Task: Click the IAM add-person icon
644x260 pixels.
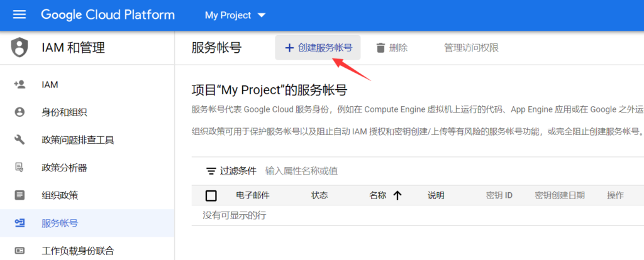Action: (x=19, y=84)
